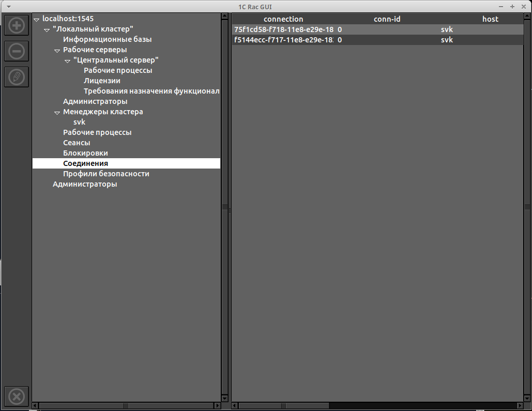
Task: Collapse the localhost:1545 tree node
Action: coord(36,19)
